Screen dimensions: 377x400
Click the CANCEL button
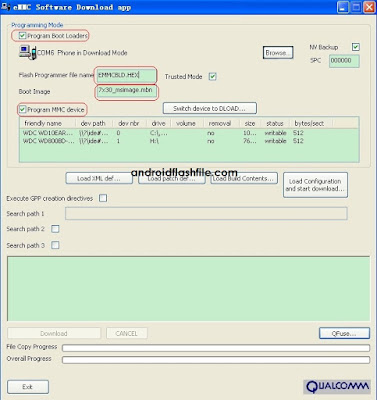[127, 333]
